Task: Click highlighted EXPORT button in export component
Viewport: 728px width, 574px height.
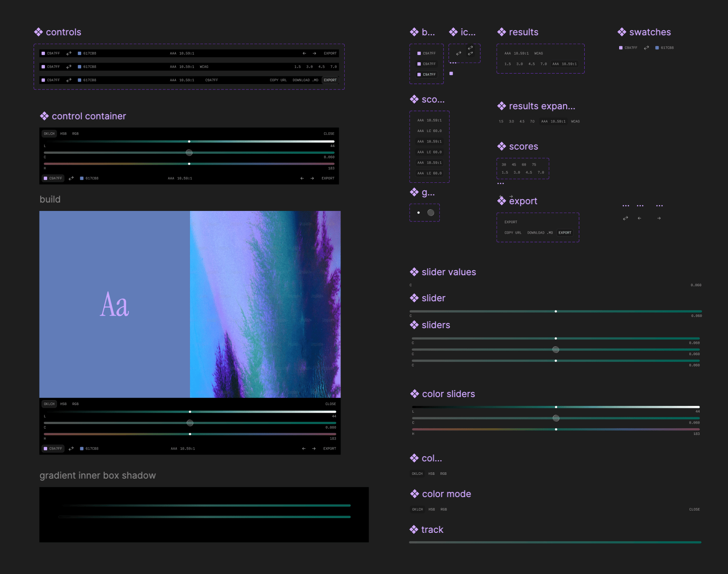Action: (565, 233)
